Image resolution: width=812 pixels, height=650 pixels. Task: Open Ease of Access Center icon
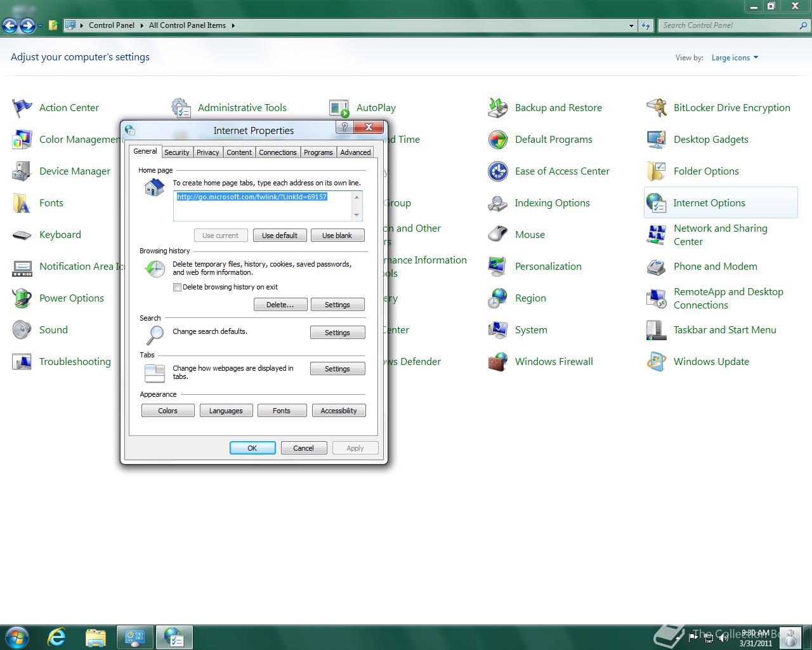(x=498, y=171)
